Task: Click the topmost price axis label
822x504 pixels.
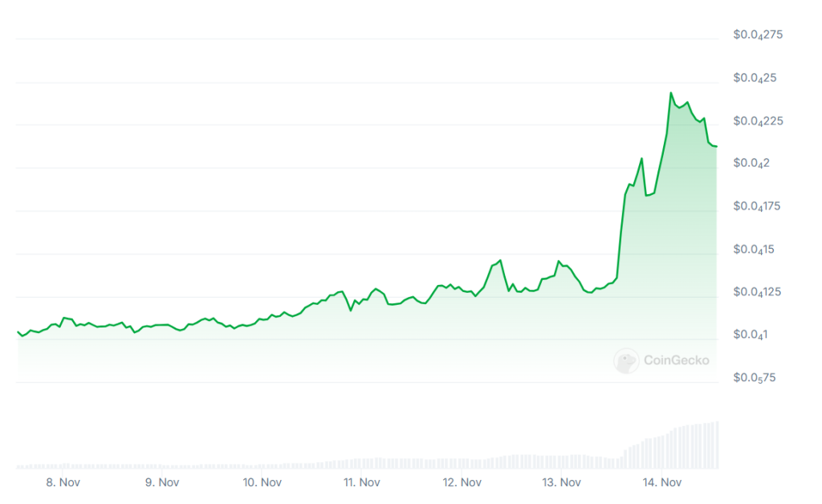Action: click(x=758, y=35)
